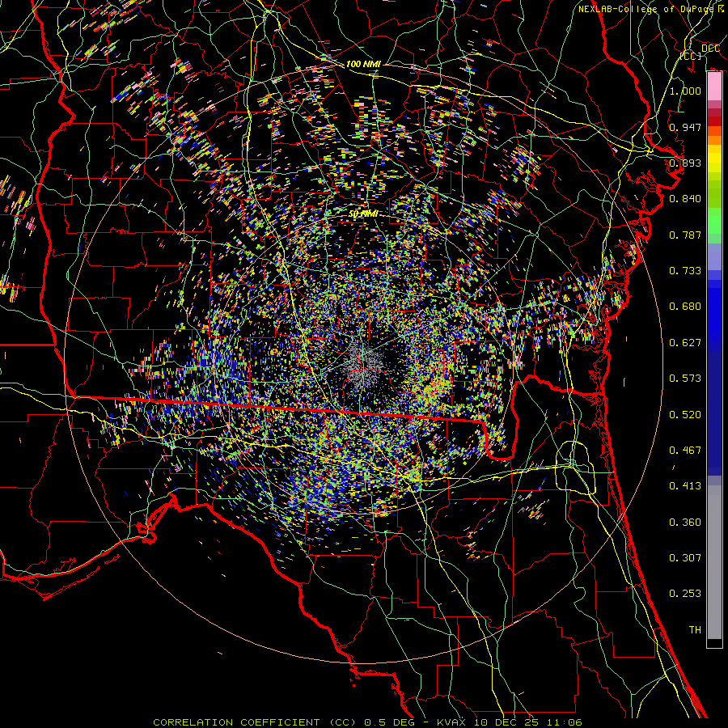728x728 pixels.
Task: Pick the 0.840 scale value
Action: pos(685,199)
